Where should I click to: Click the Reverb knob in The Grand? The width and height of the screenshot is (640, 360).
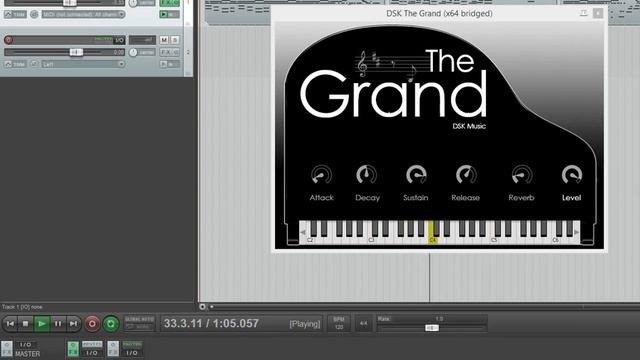coord(522,175)
